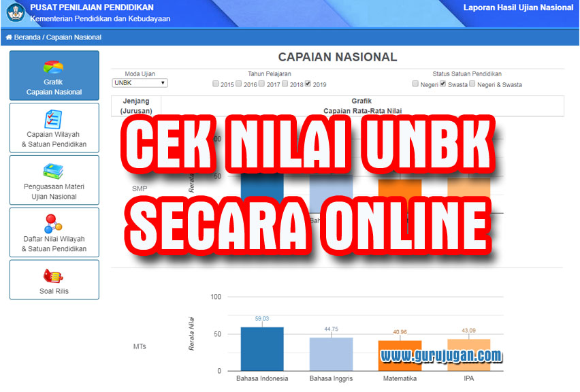Open the Capaian Wilayah checklist icon
Viewport: 580px width, 392px height.
[53, 119]
